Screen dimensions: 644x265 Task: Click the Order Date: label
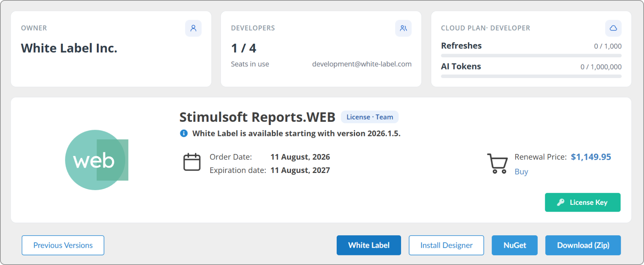coord(231,157)
